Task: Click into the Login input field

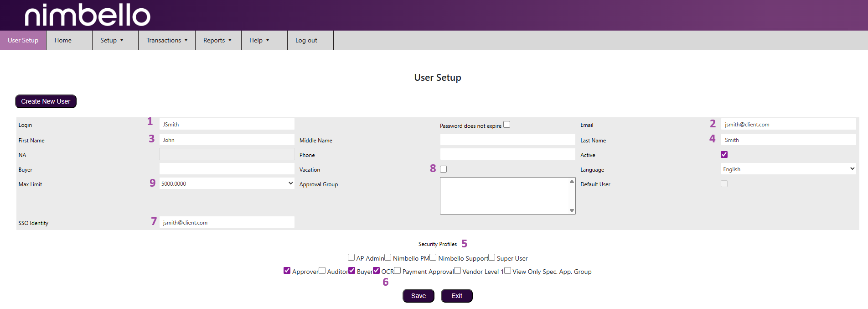Action: click(227, 124)
